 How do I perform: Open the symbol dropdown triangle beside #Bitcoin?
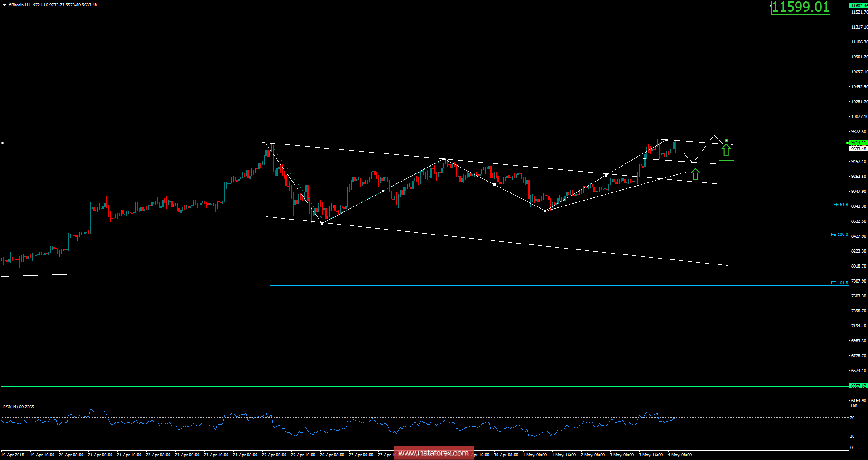pyautogui.click(x=5, y=4)
